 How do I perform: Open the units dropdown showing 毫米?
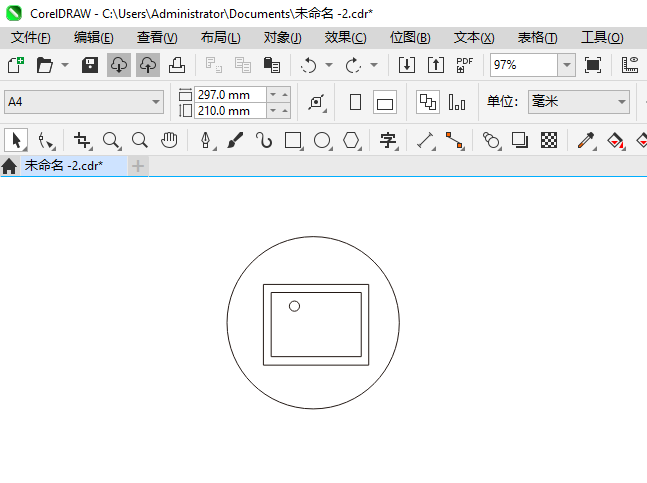click(x=579, y=102)
